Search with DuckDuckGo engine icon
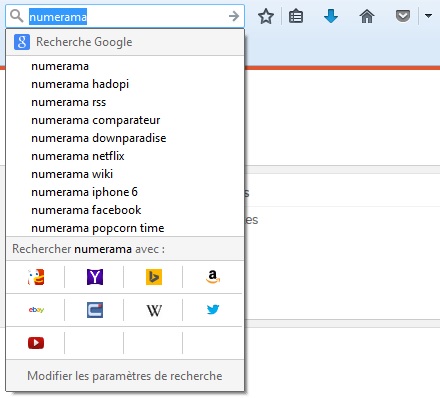Screen dimensions: 440x398 pos(36,277)
